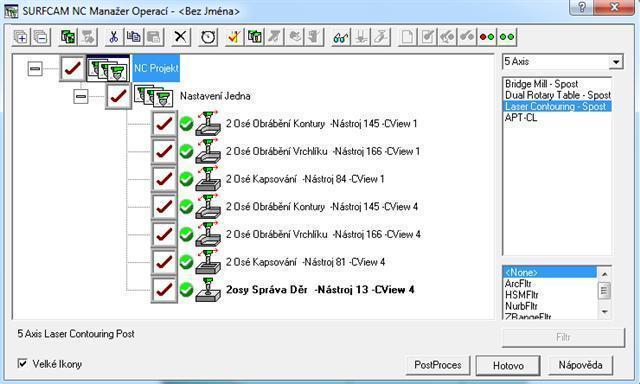This screenshot has width=640, height=384.
Task: Click the alarm clock icon in toolbar
Action: (x=208, y=37)
